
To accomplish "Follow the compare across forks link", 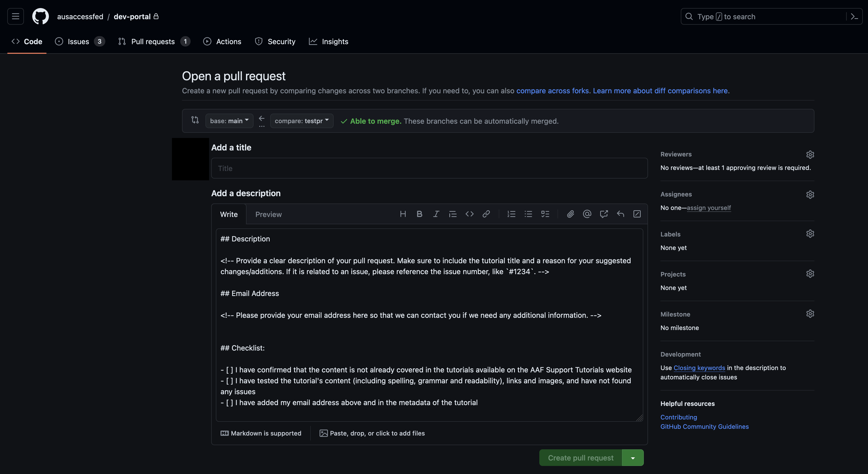I will [x=553, y=90].
